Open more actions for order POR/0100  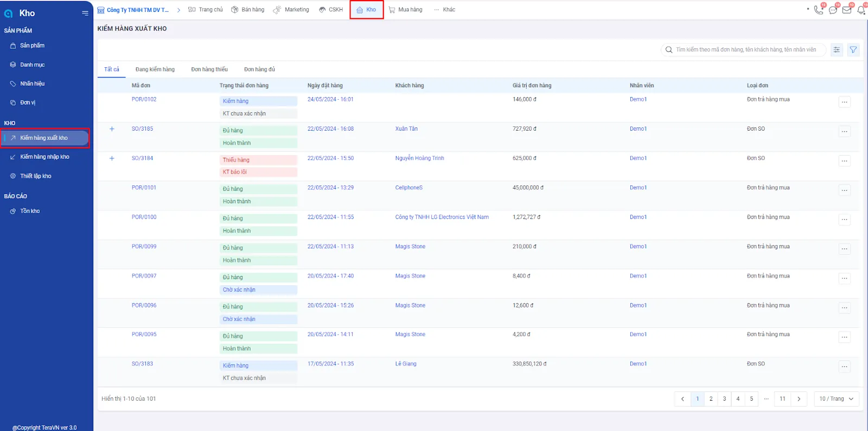(x=845, y=220)
